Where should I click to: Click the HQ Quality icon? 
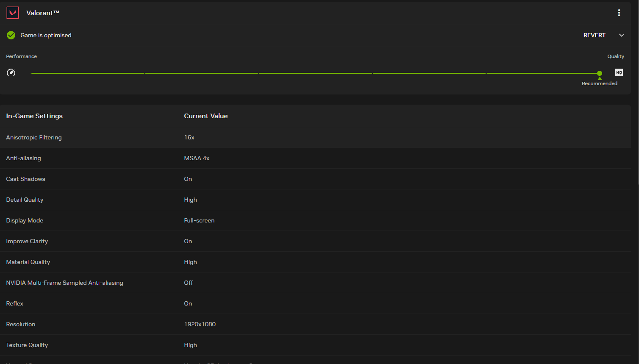[619, 72]
